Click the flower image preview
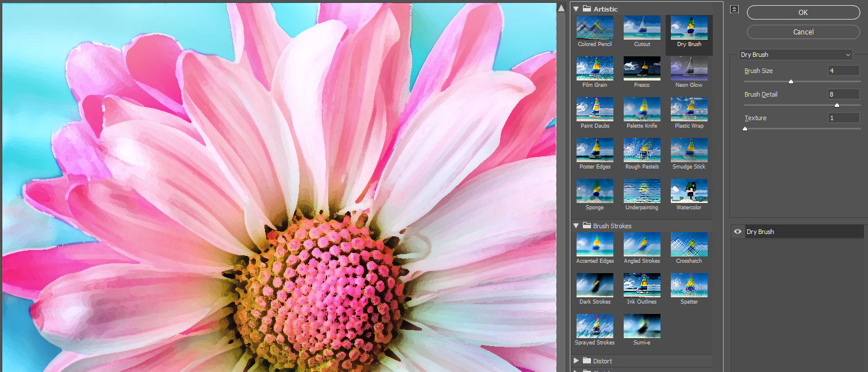 pyautogui.click(x=279, y=187)
